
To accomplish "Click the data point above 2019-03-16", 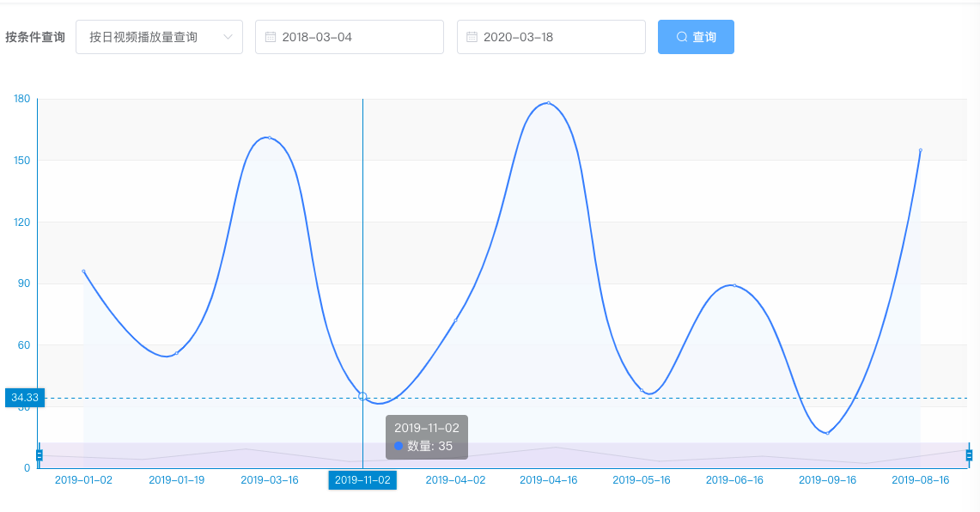I will tap(270, 137).
